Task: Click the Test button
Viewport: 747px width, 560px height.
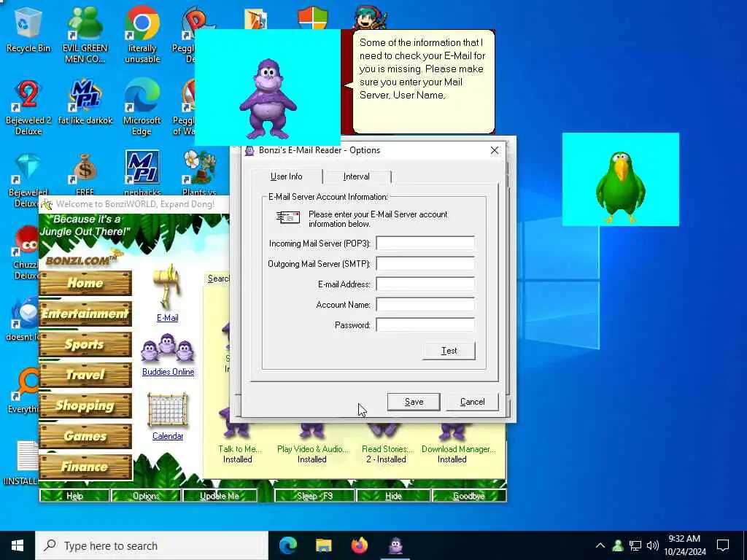Action: (449, 351)
